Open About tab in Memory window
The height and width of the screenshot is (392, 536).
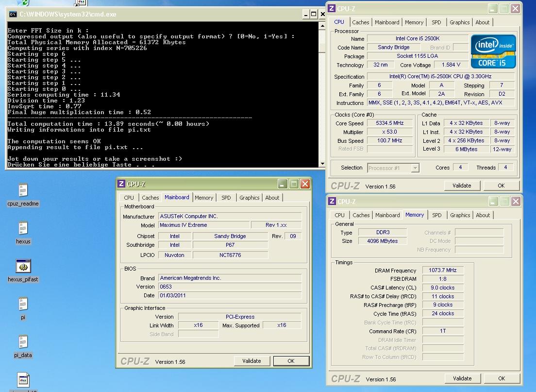coord(483,215)
